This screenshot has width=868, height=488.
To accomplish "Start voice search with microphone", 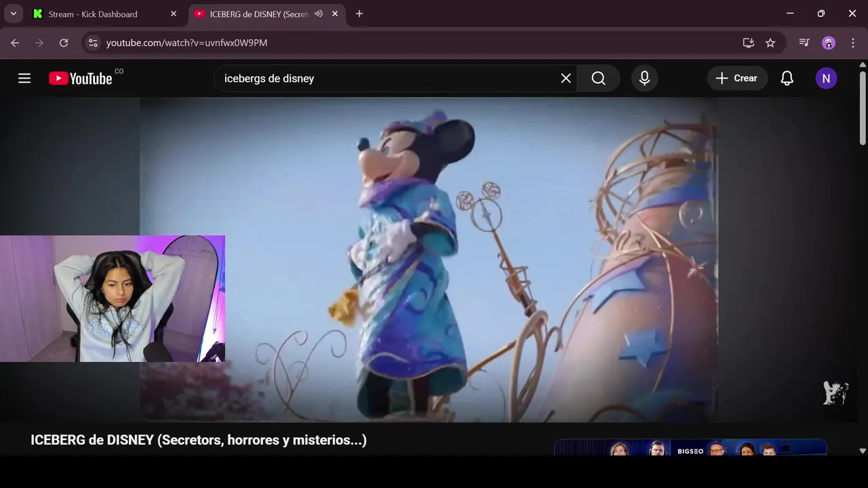I will [645, 79].
